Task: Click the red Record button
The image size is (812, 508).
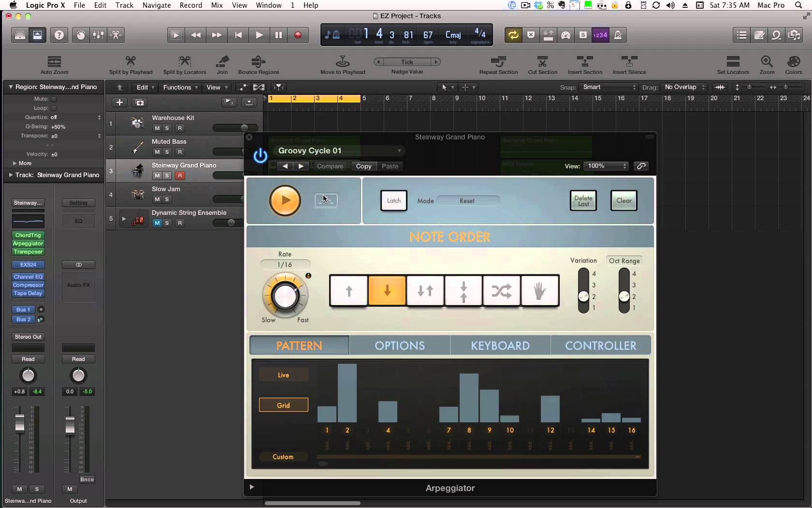Action: 298,35
